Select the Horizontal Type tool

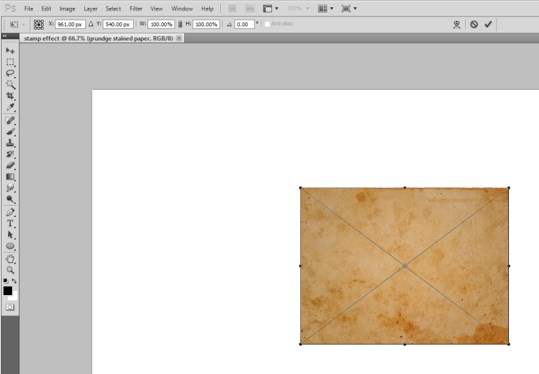pyautogui.click(x=10, y=224)
